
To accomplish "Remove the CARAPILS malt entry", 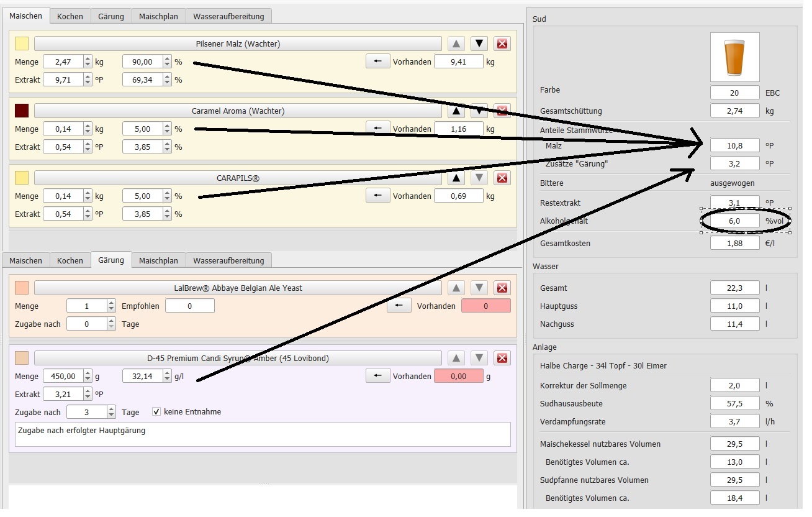I will 502,178.
